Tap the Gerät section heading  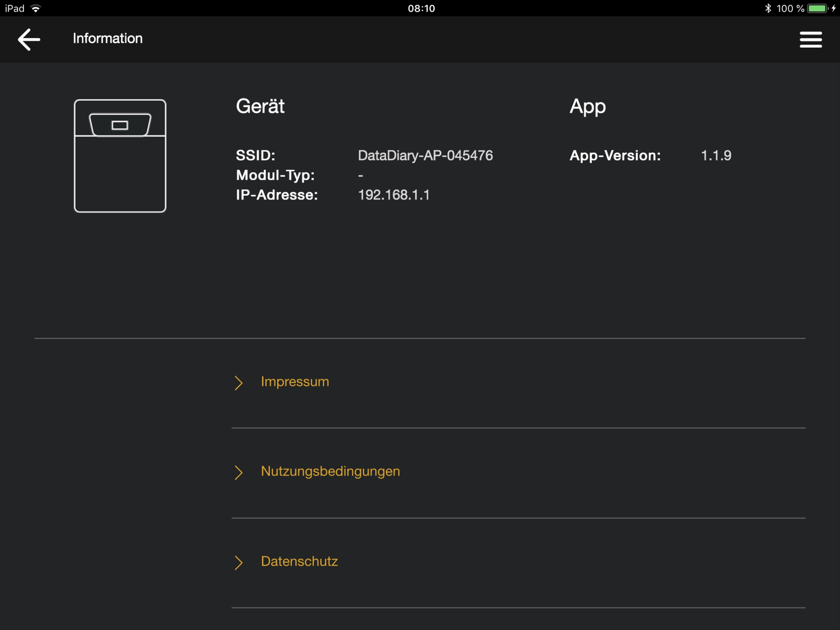pos(260,106)
